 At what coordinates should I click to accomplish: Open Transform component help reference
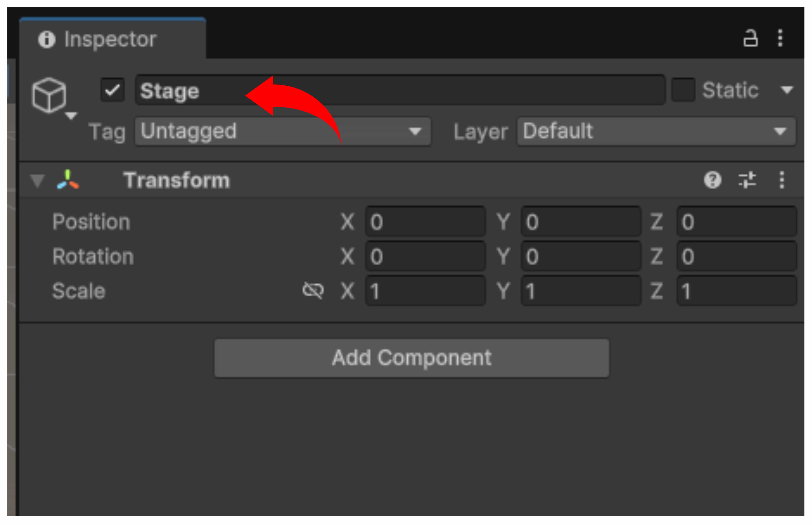pos(712,180)
